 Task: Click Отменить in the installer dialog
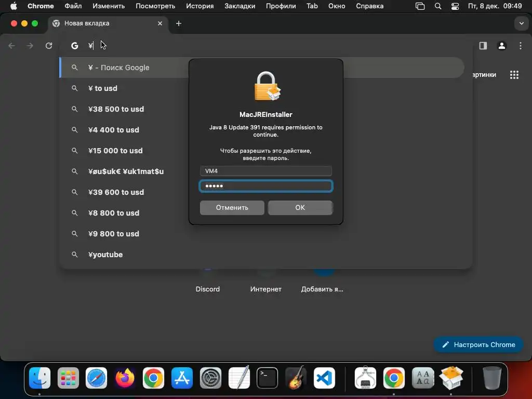click(x=232, y=208)
